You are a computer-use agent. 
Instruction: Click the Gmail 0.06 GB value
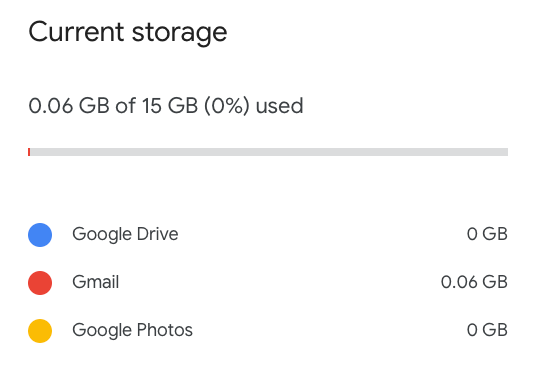(474, 282)
